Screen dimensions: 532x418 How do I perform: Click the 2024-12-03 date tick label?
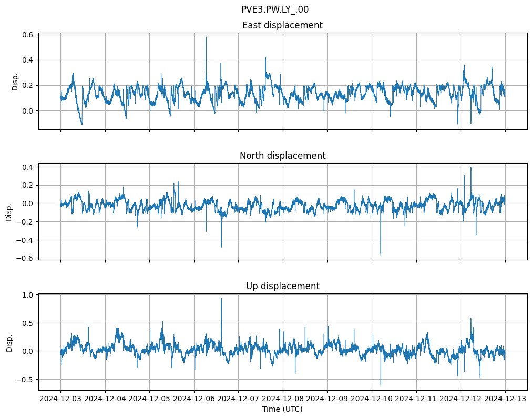click(60, 399)
